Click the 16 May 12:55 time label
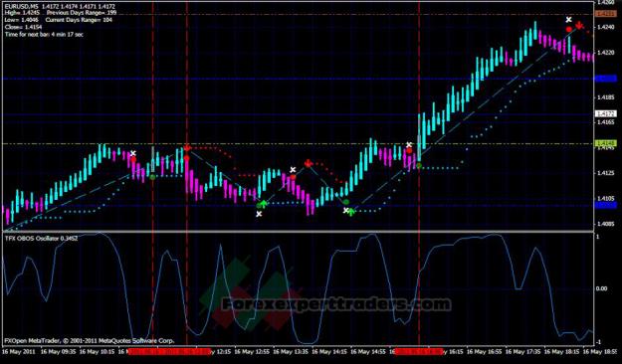Viewport: 622px width, 364px height. [252, 352]
